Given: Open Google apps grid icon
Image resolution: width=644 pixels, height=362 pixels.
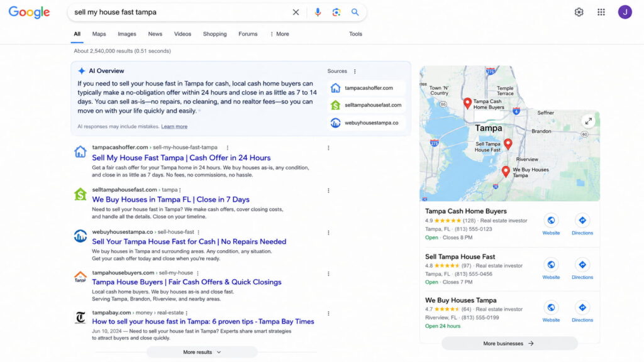Looking at the screenshot, I should click(x=601, y=13).
